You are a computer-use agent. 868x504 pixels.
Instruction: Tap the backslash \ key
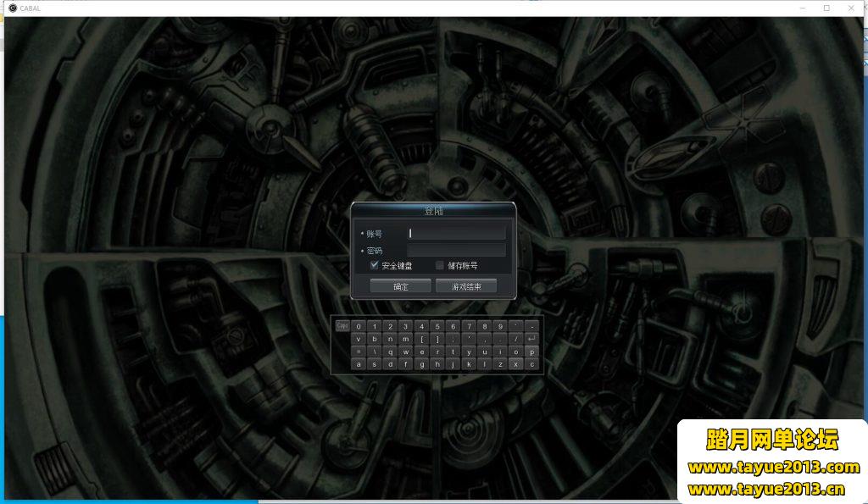(374, 352)
